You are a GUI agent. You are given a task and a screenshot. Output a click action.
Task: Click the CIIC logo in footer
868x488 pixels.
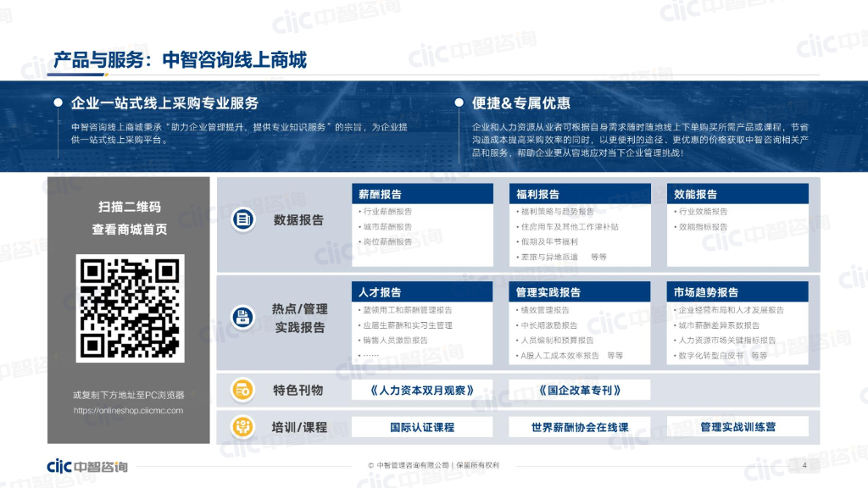(87, 467)
